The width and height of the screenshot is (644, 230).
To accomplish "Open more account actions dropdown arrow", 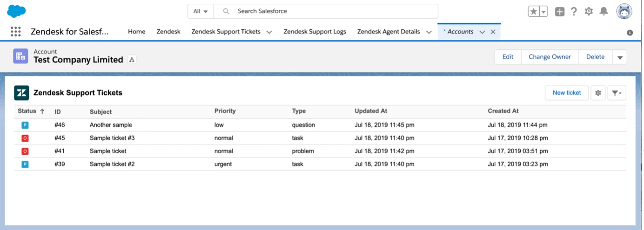I will point(620,57).
